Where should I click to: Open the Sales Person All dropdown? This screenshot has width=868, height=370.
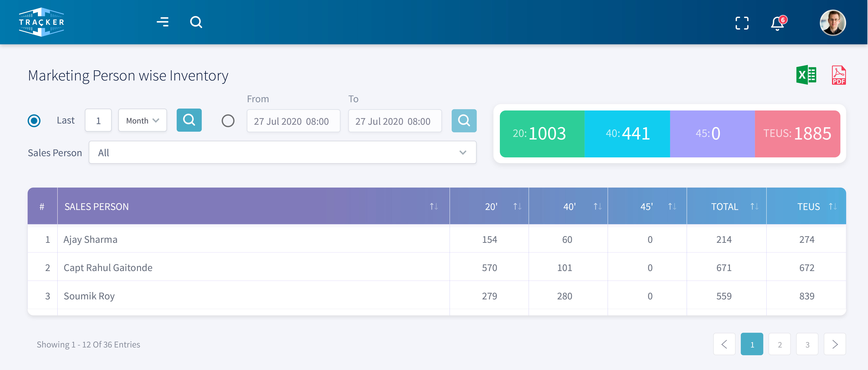(x=283, y=153)
